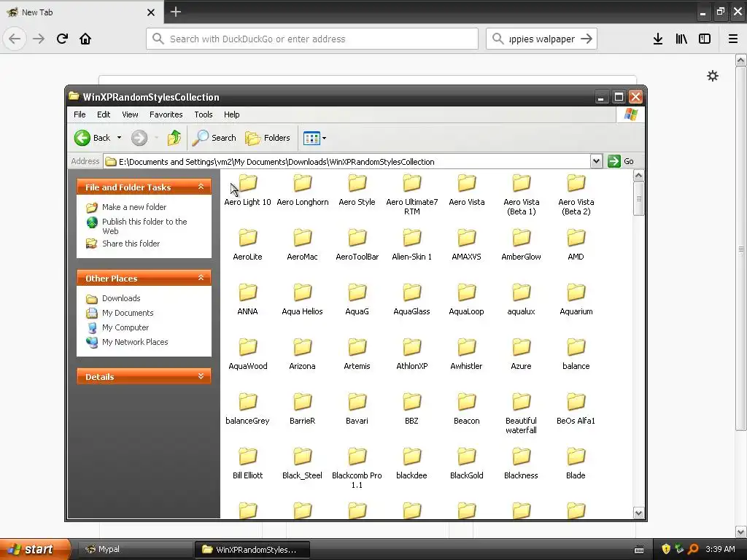Viewport: 747px width, 560px height.
Task: Select the BlackGold folder
Action: [x=467, y=463]
